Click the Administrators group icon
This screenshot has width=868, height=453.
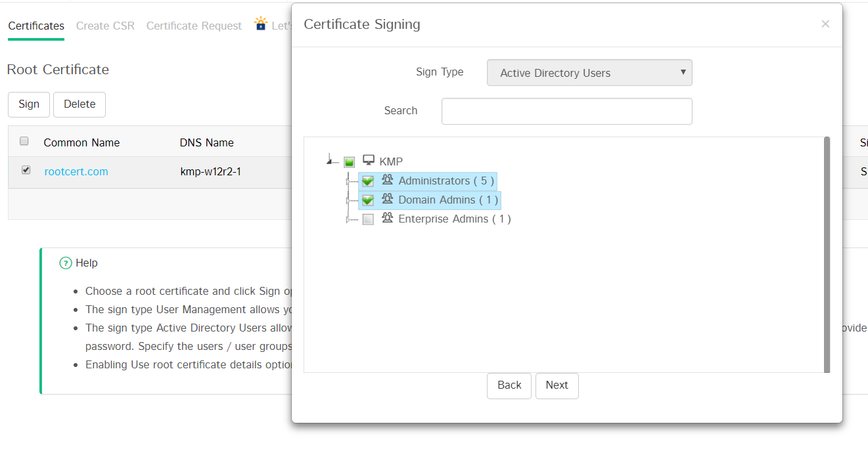388,180
